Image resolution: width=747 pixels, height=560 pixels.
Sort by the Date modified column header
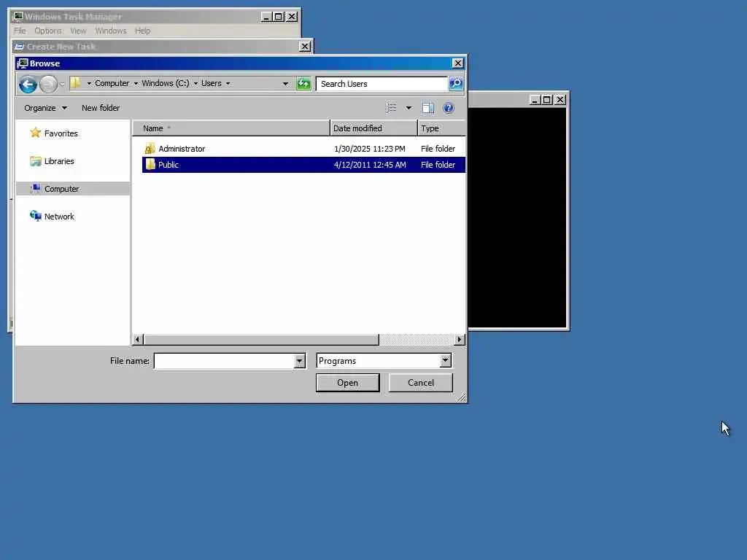pos(373,128)
